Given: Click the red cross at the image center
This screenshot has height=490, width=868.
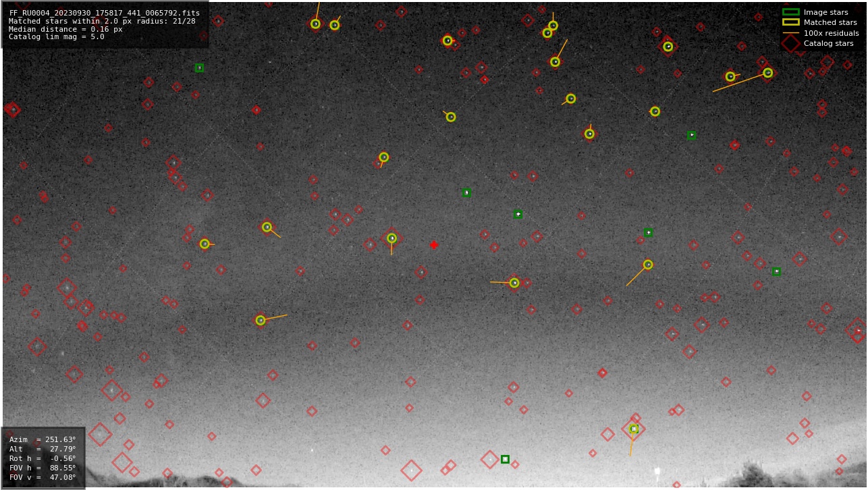Looking at the screenshot, I should [x=434, y=245].
